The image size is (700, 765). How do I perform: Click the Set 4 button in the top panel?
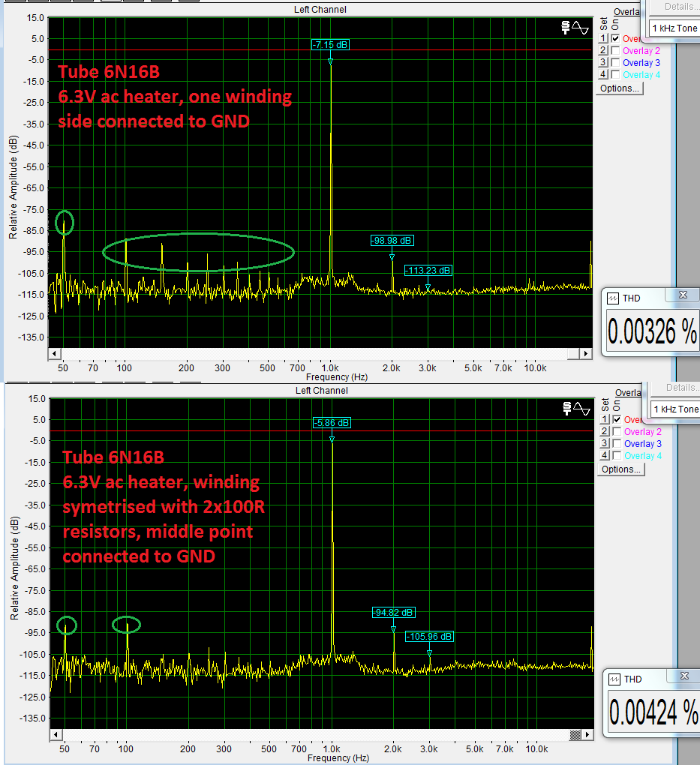[603, 74]
